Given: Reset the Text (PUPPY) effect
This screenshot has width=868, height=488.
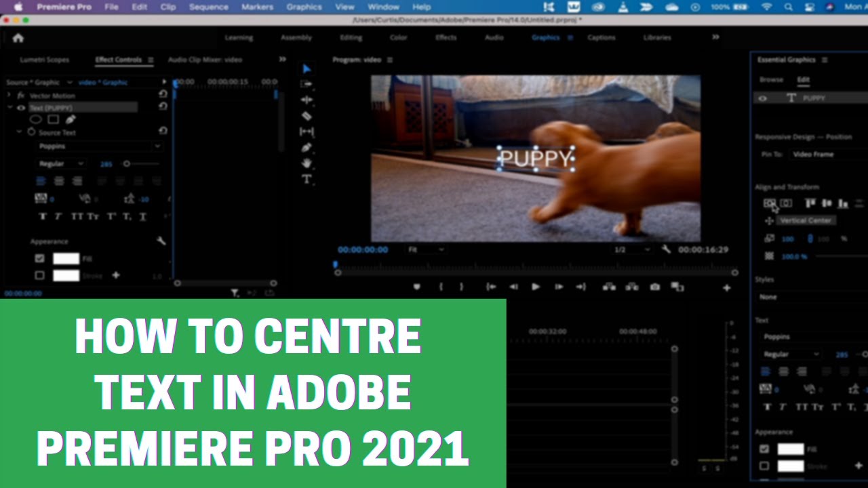Looking at the screenshot, I should [x=163, y=107].
